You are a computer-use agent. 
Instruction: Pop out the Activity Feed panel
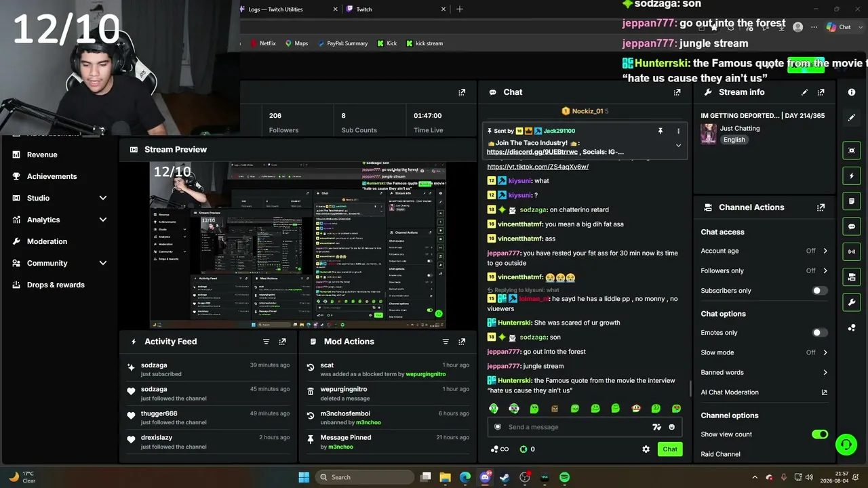(282, 342)
